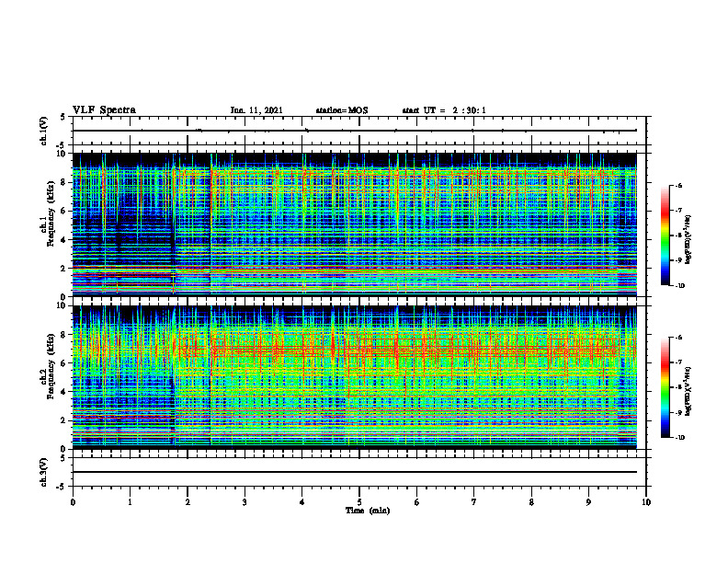Click the "-10" label on ch.2 color scale
The height and width of the screenshot is (563, 728).
pyautogui.click(x=680, y=438)
